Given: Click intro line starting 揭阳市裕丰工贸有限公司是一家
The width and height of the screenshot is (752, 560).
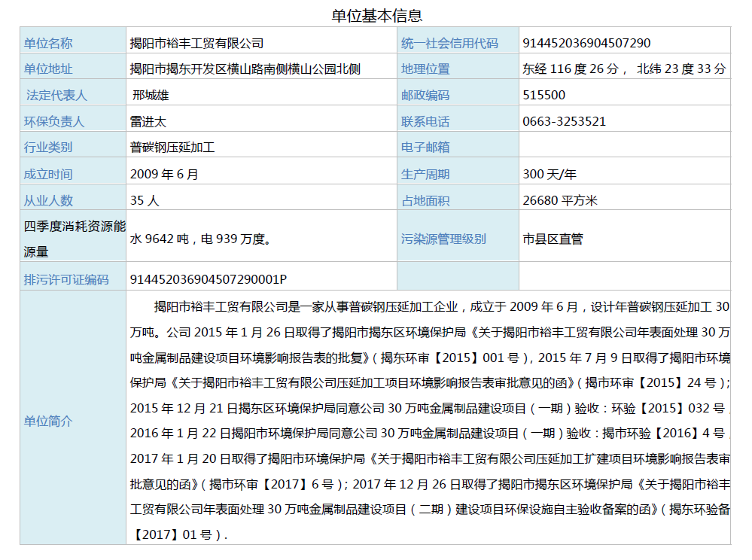Looking at the screenshot, I should pos(442,307).
